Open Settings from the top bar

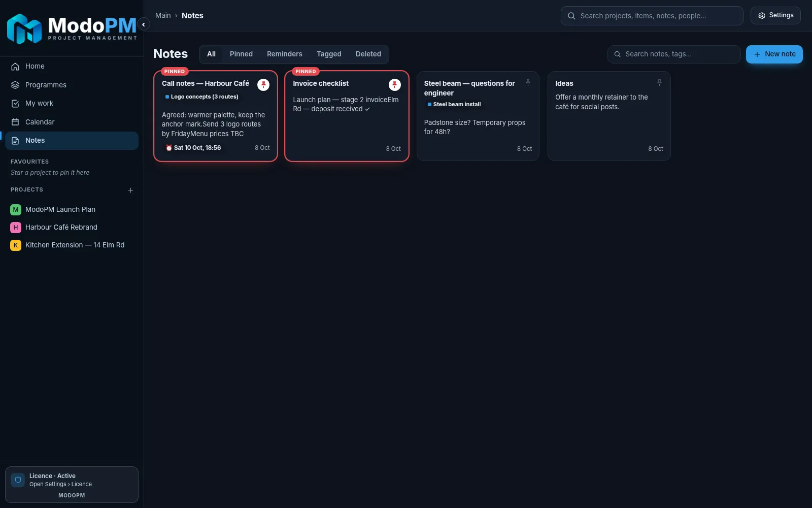775,15
